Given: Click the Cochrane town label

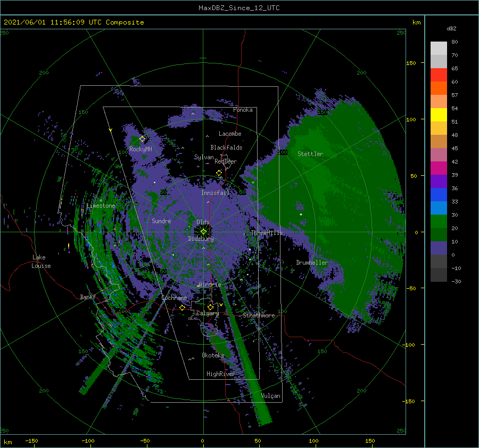Looking at the screenshot, I should tap(174, 298).
